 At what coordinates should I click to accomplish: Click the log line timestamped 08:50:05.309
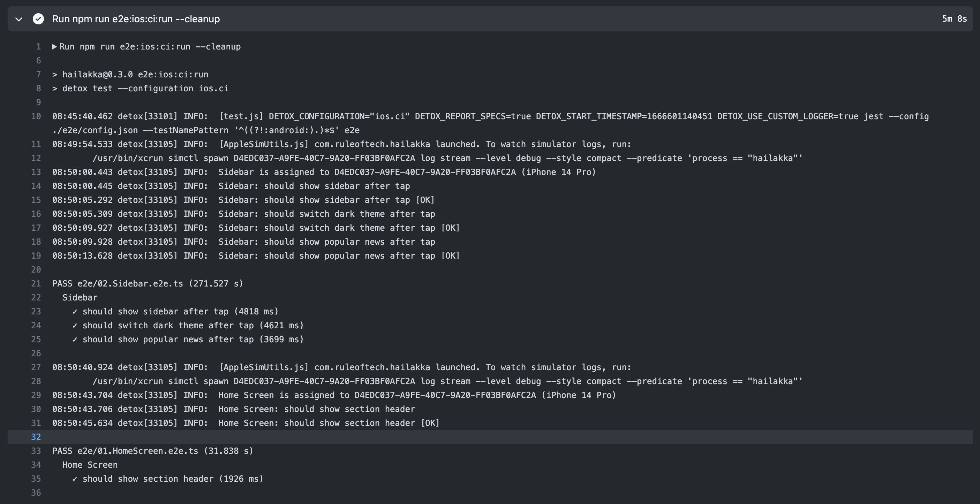[x=243, y=214]
